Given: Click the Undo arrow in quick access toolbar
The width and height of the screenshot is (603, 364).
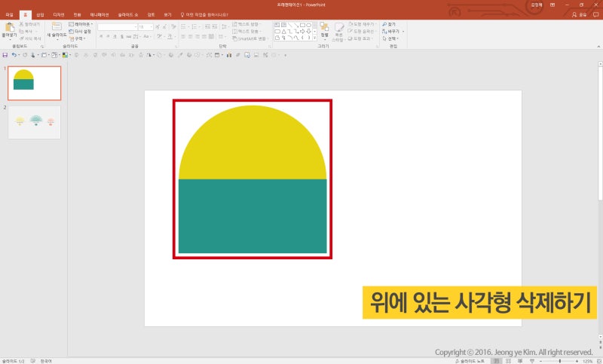Looking at the screenshot, I should [14, 55].
